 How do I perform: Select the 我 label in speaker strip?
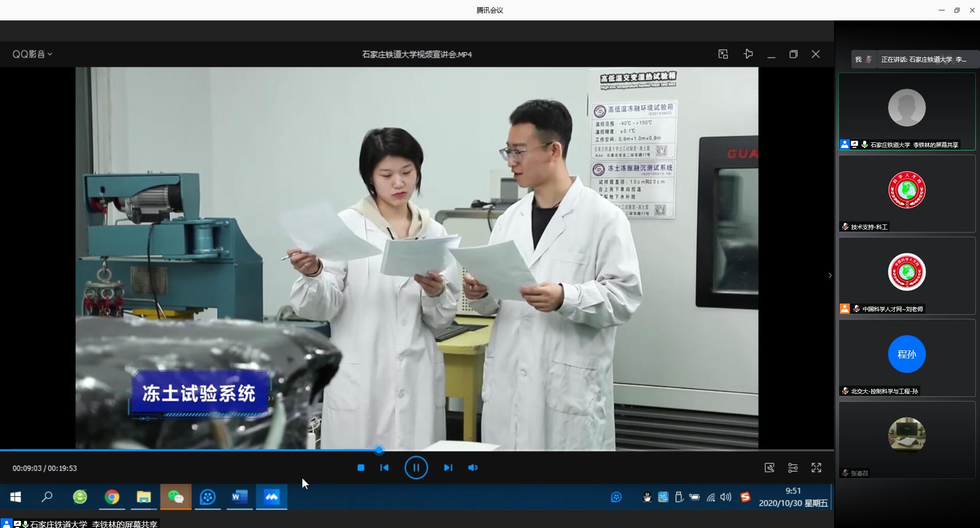(859, 59)
